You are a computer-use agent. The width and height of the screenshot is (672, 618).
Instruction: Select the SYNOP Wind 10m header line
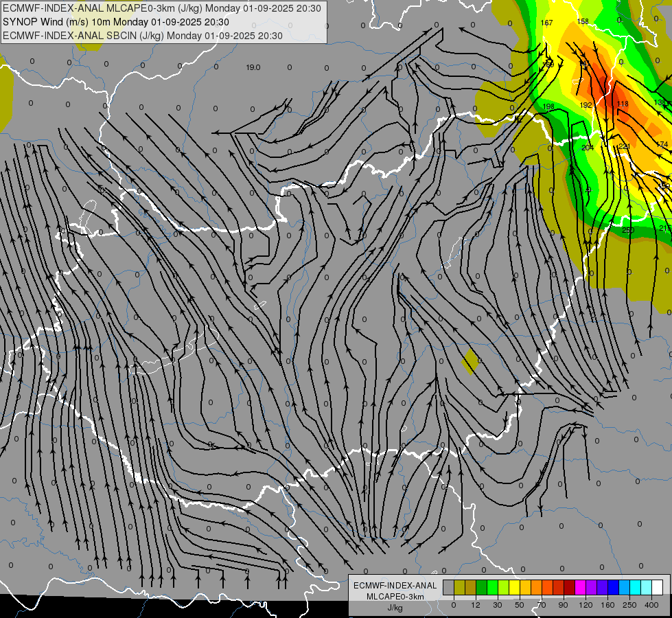[x=116, y=22]
